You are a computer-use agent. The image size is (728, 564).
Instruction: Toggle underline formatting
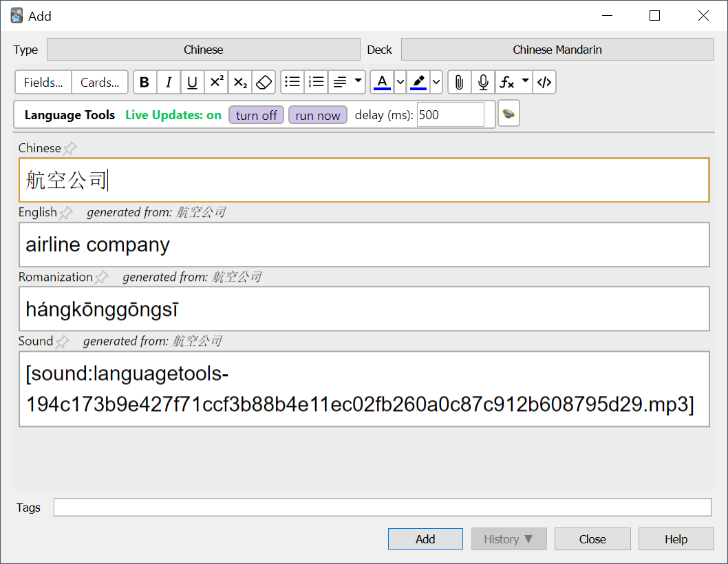192,82
